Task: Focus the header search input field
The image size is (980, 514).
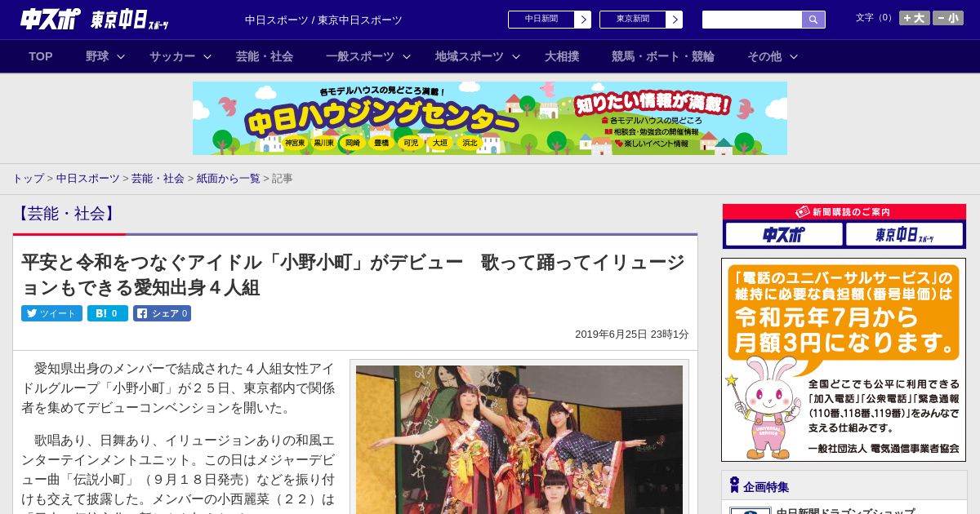Action: pos(752,20)
